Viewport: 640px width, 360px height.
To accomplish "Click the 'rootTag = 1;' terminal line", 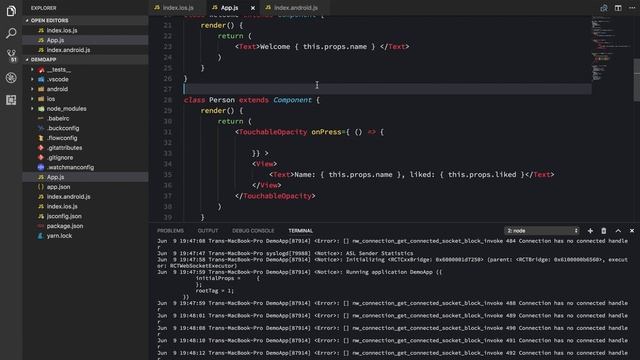I will 215,291.
